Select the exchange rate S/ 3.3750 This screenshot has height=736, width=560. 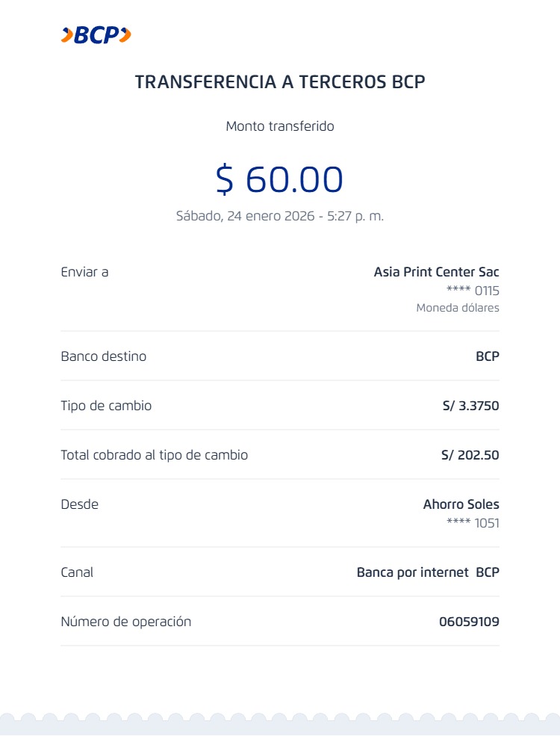(x=470, y=406)
